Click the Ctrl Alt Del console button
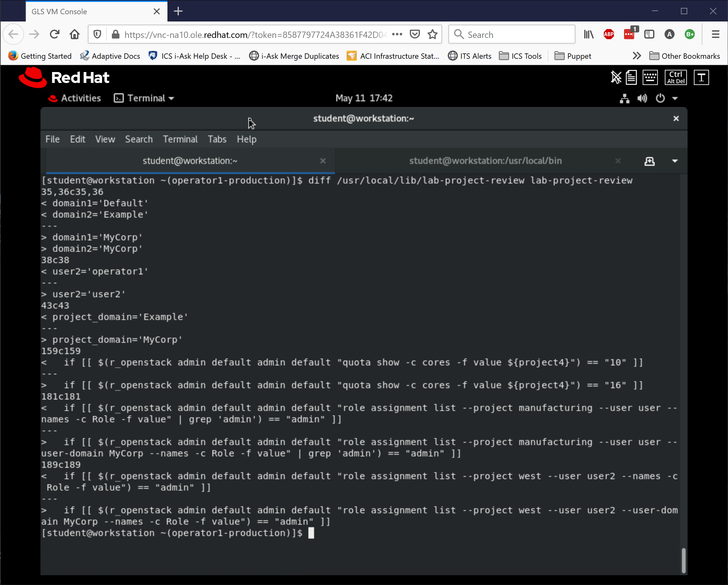This screenshot has height=585, width=728. [676, 78]
